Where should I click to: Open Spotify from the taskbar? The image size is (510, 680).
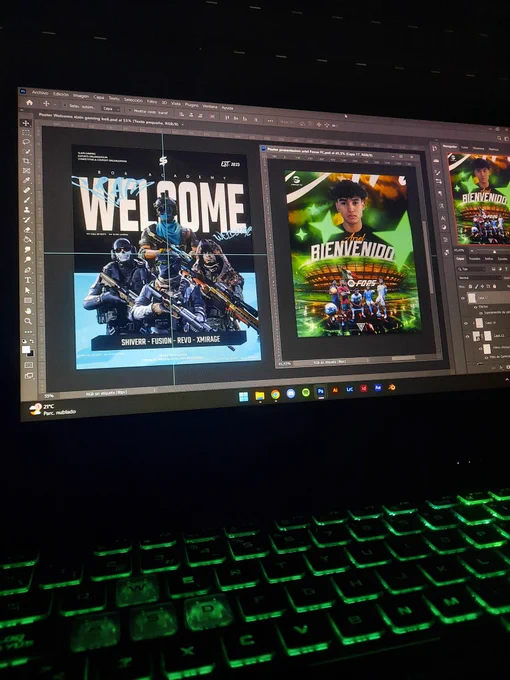pyautogui.click(x=306, y=392)
